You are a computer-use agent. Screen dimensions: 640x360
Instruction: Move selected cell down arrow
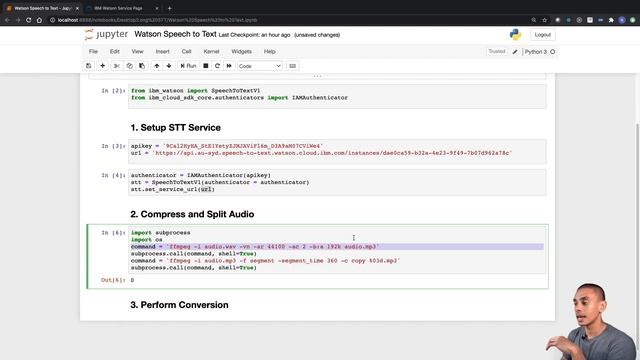click(x=169, y=66)
